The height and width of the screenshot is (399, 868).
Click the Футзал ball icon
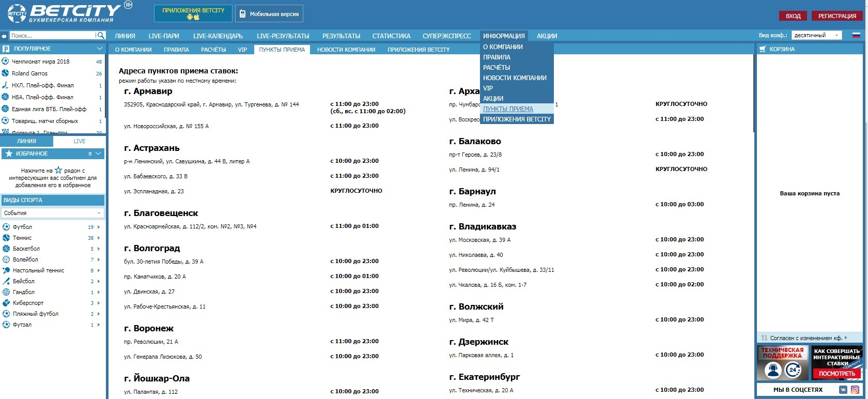6,325
